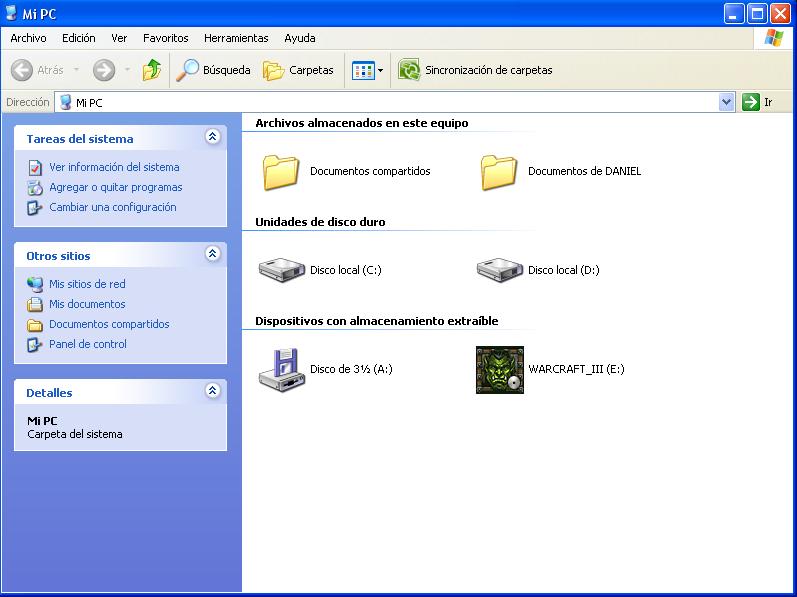The width and height of the screenshot is (797, 597).
Task: Click the Detalles heading
Action: [49, 393]
